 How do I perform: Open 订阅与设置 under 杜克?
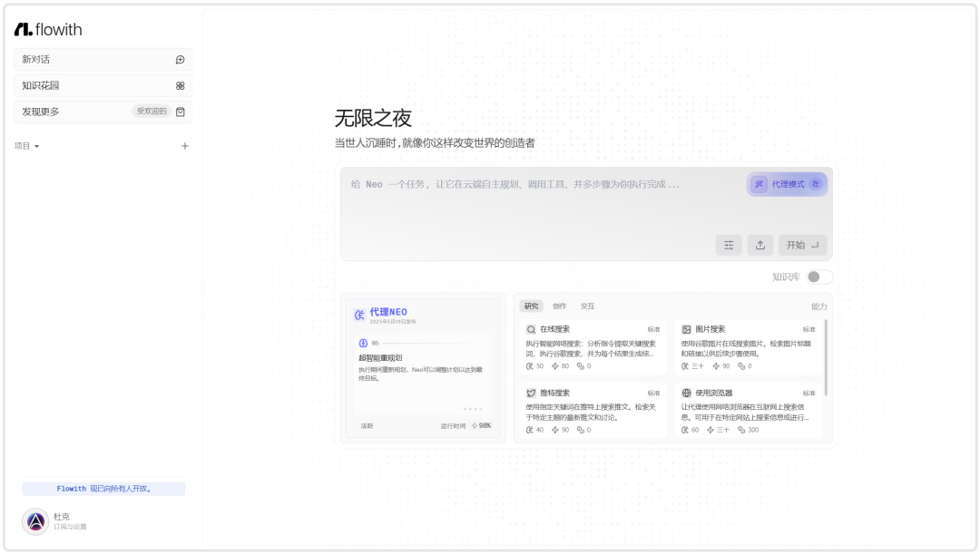tap(70, 527)
